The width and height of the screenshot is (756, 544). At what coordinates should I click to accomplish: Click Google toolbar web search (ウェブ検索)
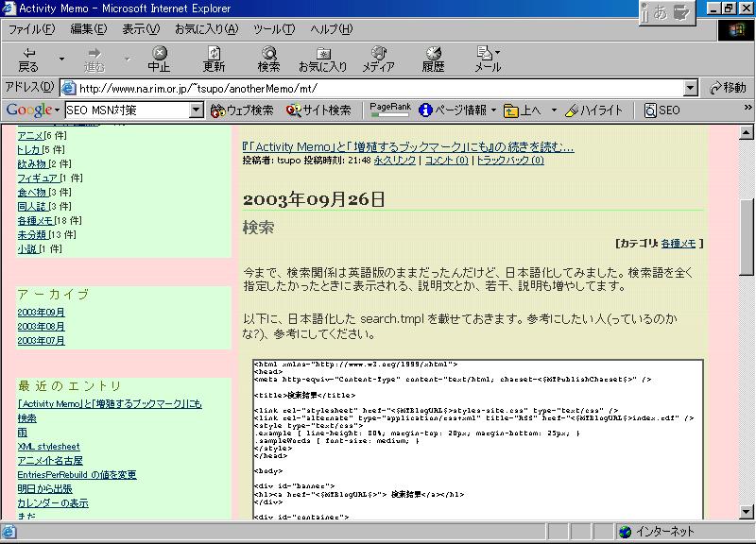coord(243,110)
